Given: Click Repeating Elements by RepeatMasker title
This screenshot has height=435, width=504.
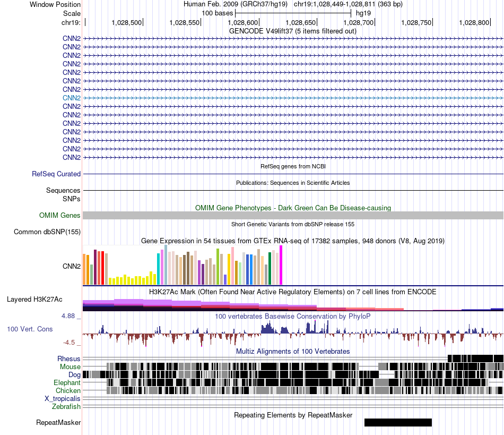Looking at the screenshot, I should pos(293,415).
